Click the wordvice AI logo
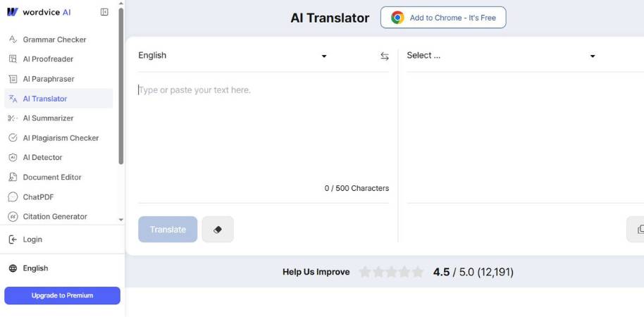The height and width of the screenshot is (317, 644). pos(39,12)
